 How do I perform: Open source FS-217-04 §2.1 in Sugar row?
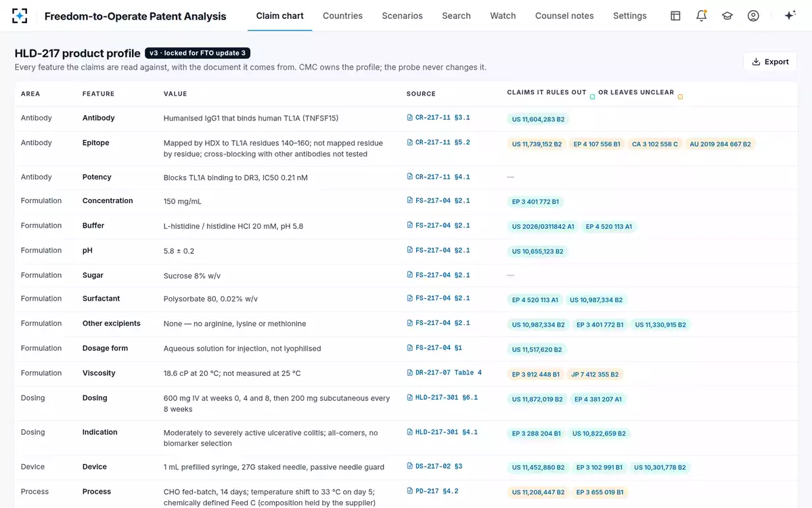coord(438,275)
